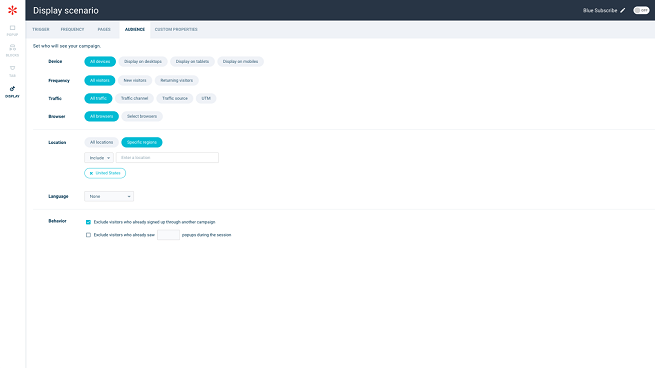Click the red asterisk logo icon
The image size is (655, 368).
13,10
